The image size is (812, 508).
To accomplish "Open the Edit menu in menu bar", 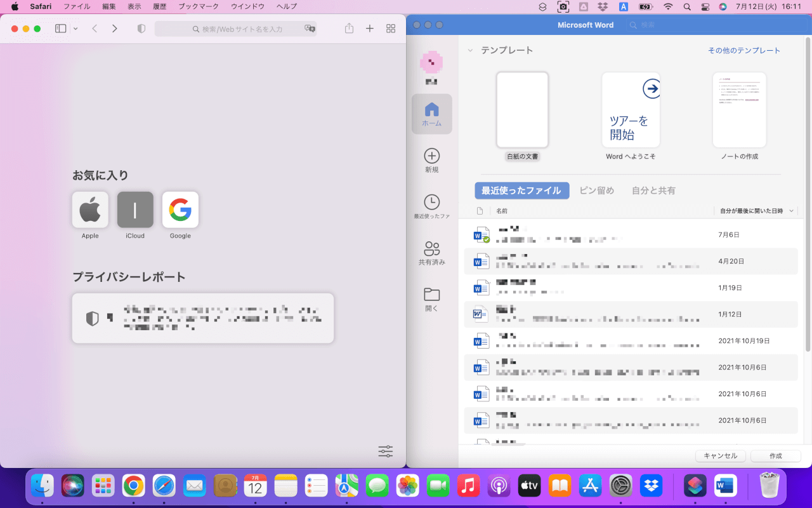I will click(109, 6).
